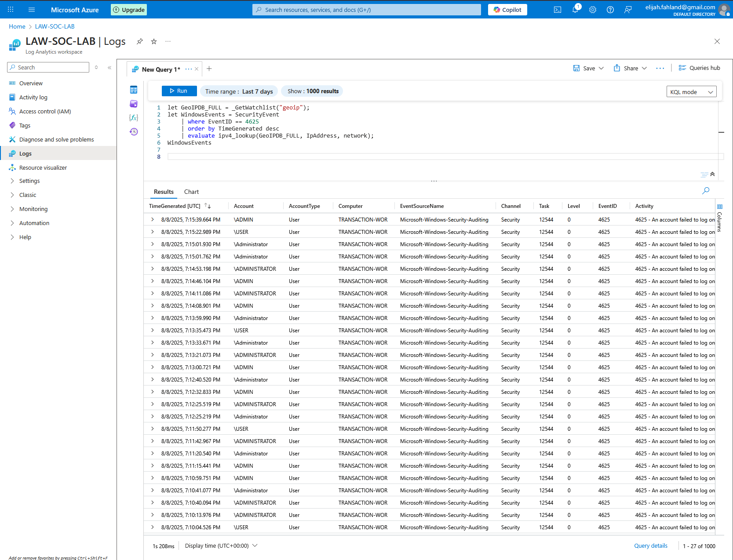Add LAW-SOC-LAB Logs to favorites star
The height and width of the screenshot is (560, 733).
[x=154, y=41]
